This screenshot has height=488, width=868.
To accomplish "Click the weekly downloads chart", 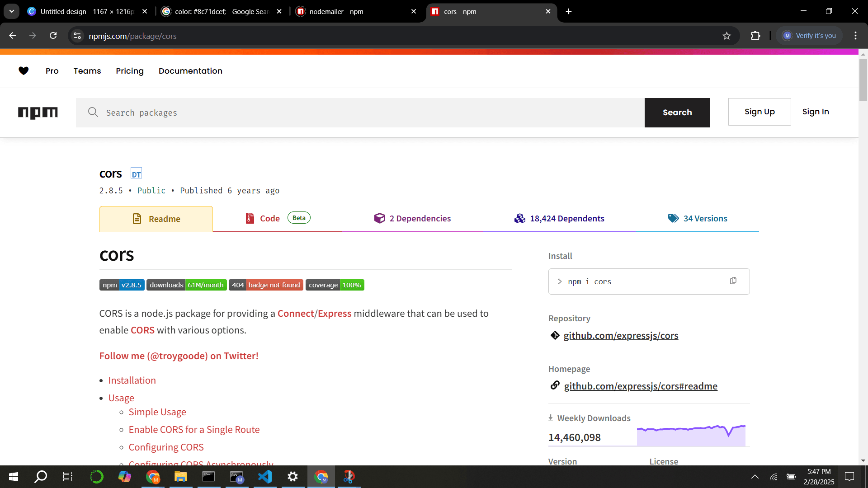I will pos(691,435).
